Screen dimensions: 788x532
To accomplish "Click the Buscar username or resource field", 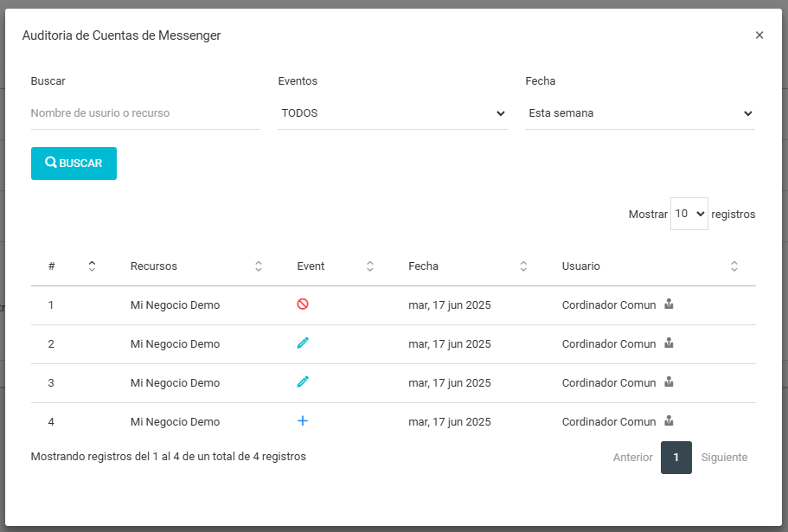I will (x=145, y=113).
